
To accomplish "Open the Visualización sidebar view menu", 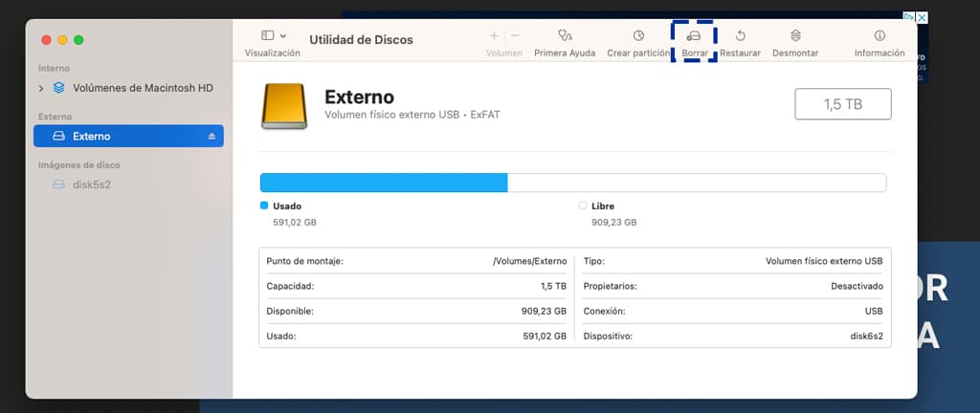I will pos(273,35).
